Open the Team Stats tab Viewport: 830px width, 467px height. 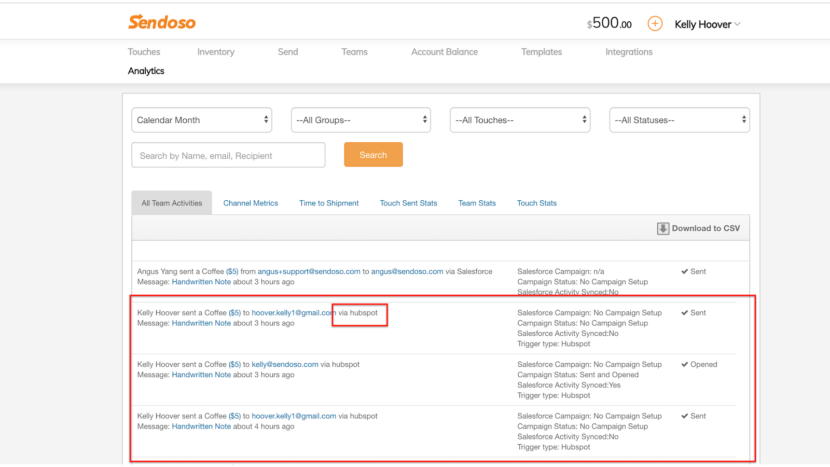click(477, 203)
